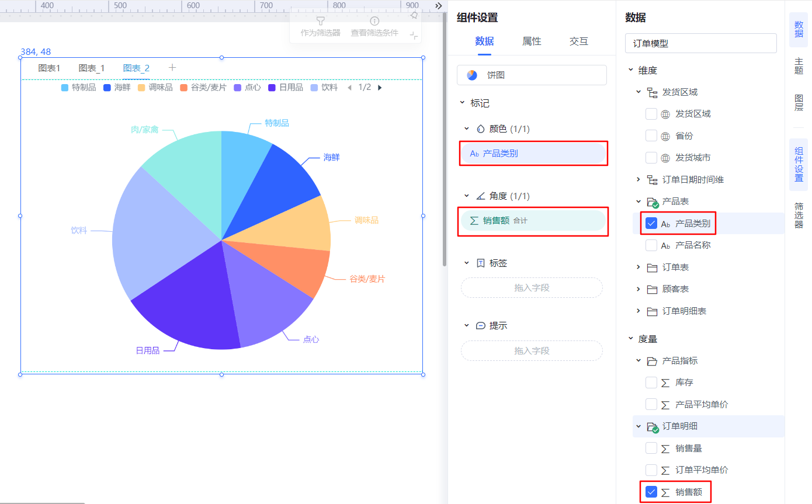812x504 pixels.
Task: Check the 库存 checkbox
Action: pos(651,383)
